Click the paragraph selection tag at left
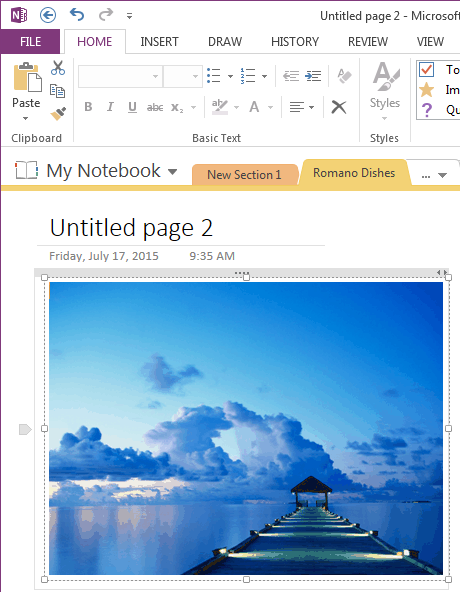This screenshot has width=460, height=592. pyautogui.click(x=25, y=429)
